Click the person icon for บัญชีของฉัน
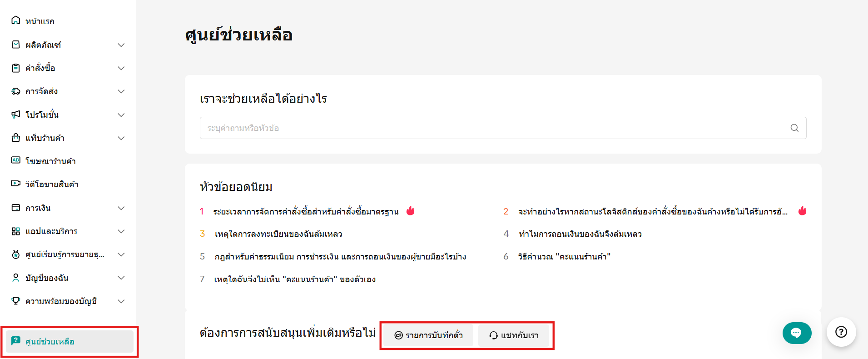868x359 pixels. [x=16, y=278]
